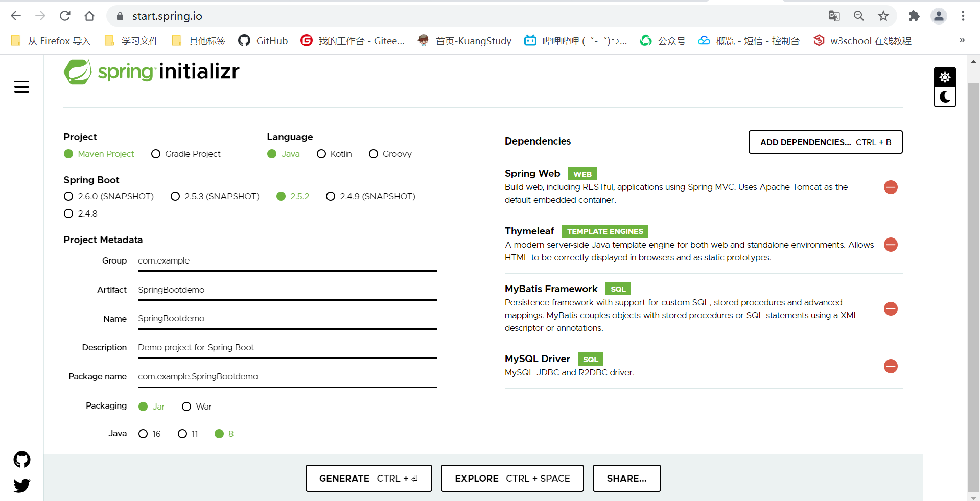Click the scrollbar up arrow
The width and height of the screenshot is (980, 501).
[973, 62]
